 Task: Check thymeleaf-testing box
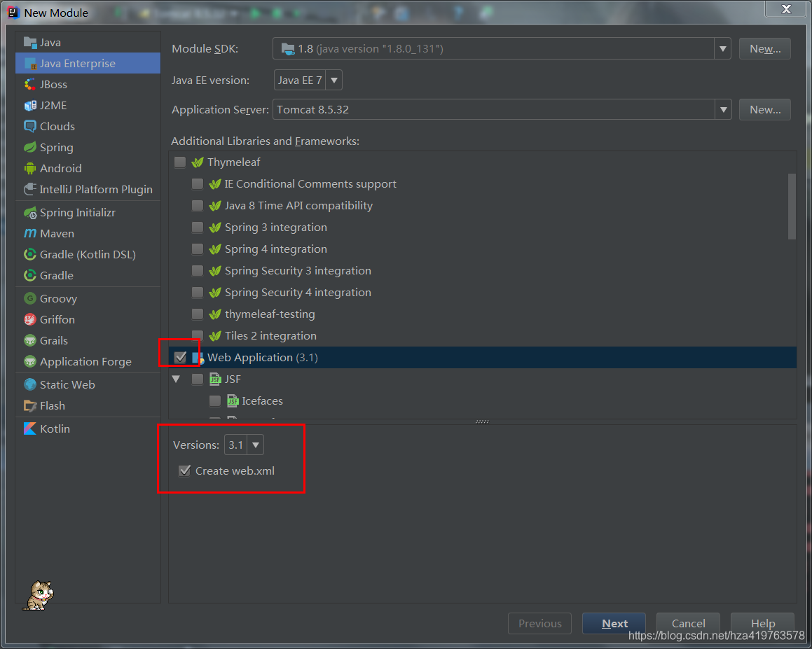coord(198,314)
